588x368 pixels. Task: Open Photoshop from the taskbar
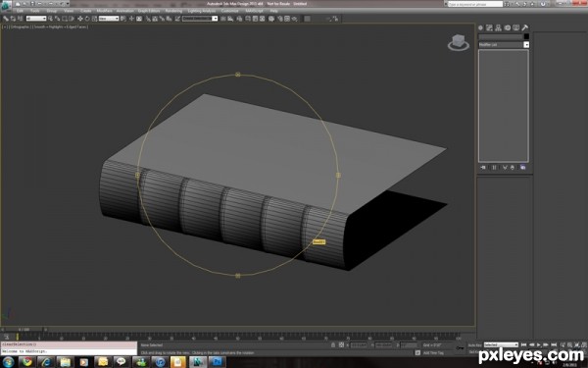tap(218, 361)
